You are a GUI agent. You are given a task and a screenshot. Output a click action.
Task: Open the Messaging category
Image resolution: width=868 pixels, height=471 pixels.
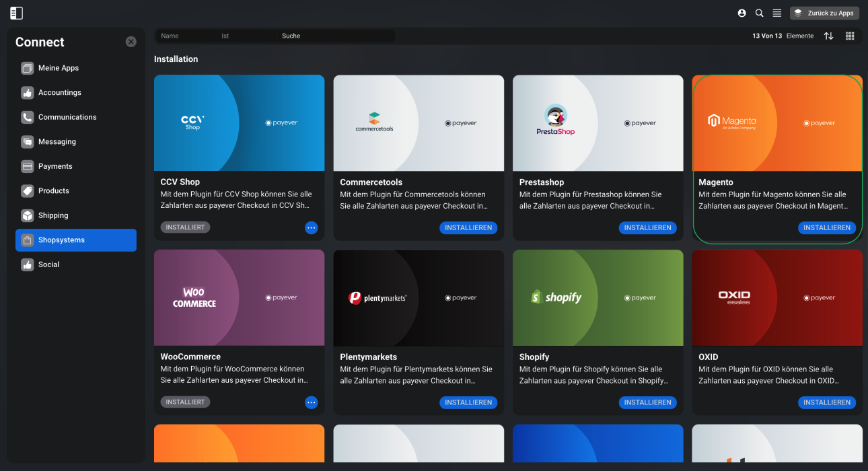pyautogui.click(x=76, y=141)
